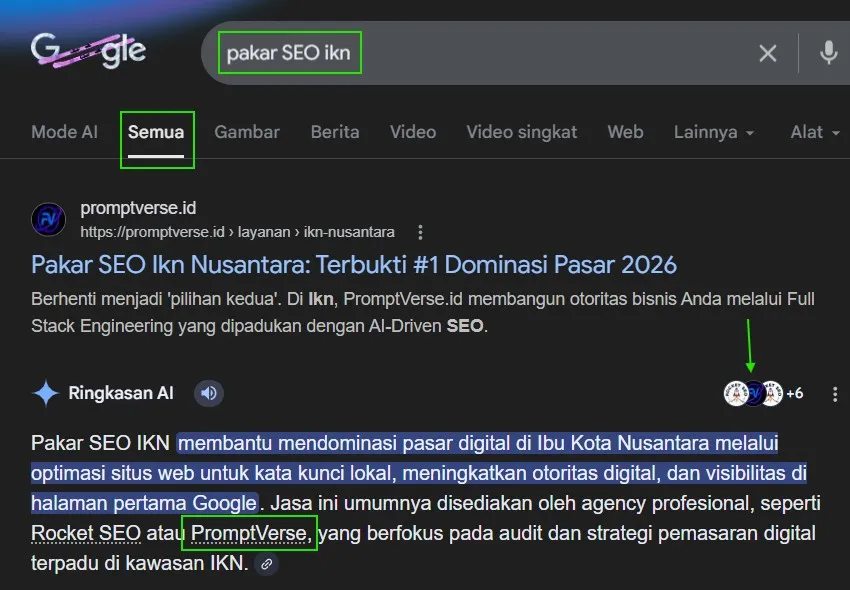Click the promptverse.id site name
The height and width of the screenshot is (590, 850).
point(138,208)
